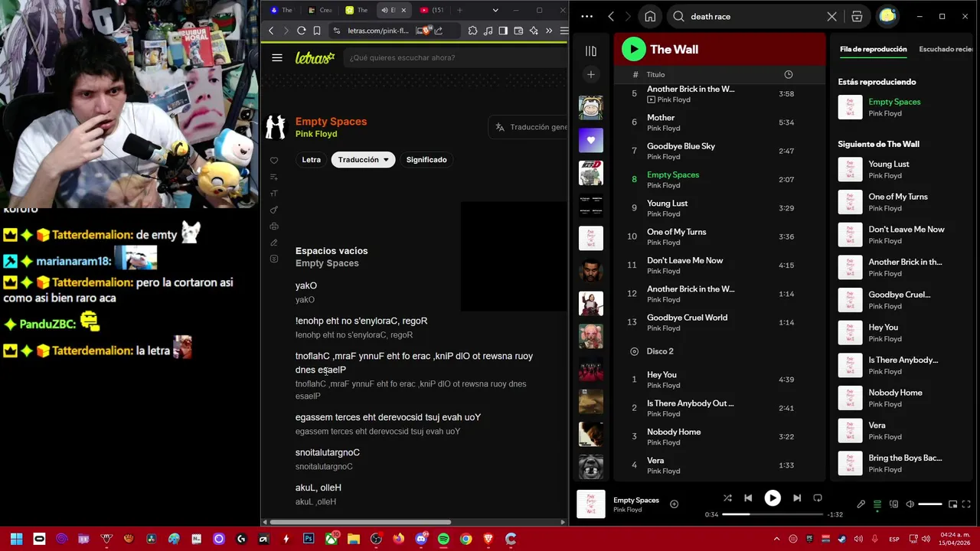Click the text size icon in lyrics sidebar

274,194
